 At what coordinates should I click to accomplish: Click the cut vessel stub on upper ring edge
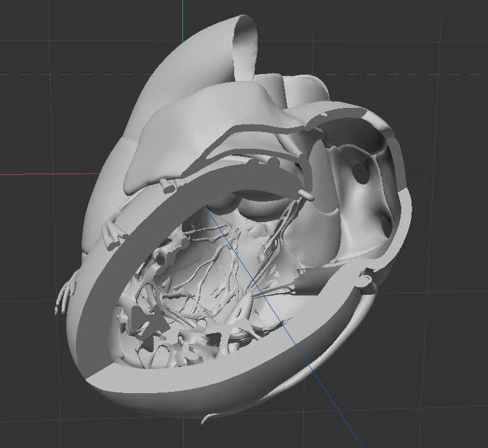(169, 186)
